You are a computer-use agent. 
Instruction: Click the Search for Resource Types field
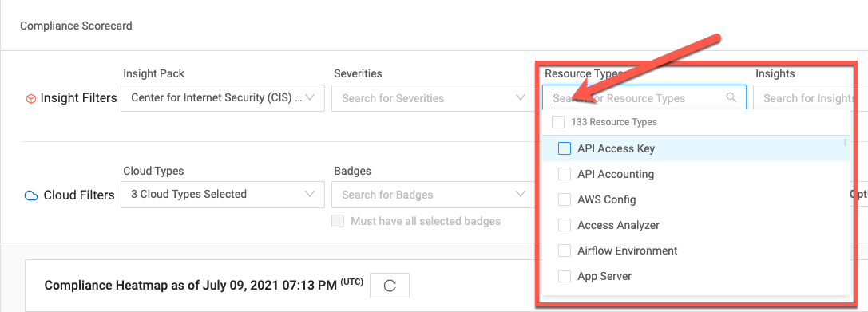click(644, 98)
